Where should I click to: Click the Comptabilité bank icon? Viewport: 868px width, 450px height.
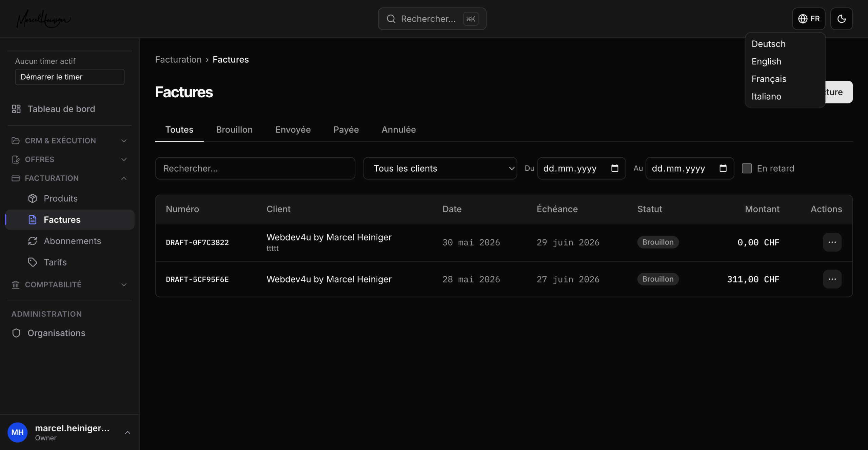pyautogui.click(x=16, y=285)
